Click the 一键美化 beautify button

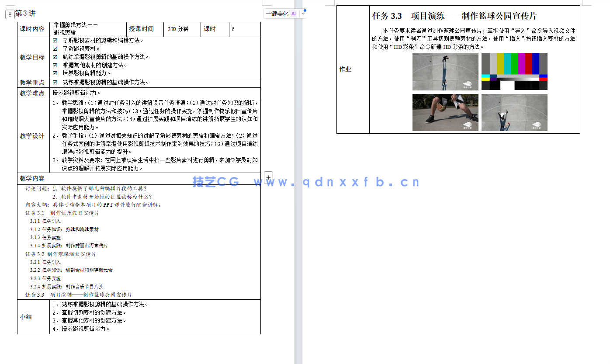click(276, 14)
